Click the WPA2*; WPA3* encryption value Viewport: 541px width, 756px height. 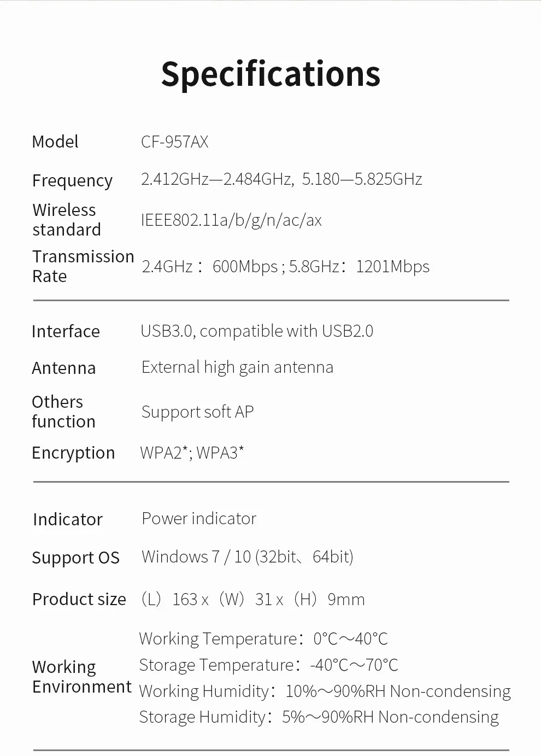coord(192,453)
